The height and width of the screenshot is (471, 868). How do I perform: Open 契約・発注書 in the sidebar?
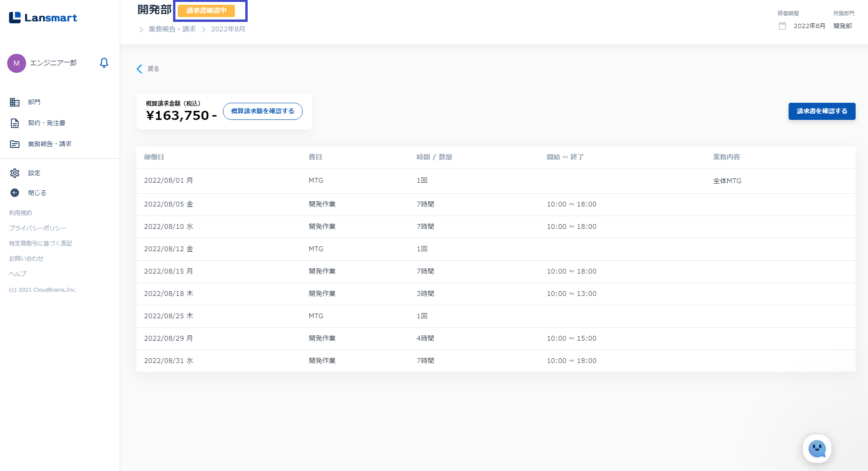[x=47, y=123]
